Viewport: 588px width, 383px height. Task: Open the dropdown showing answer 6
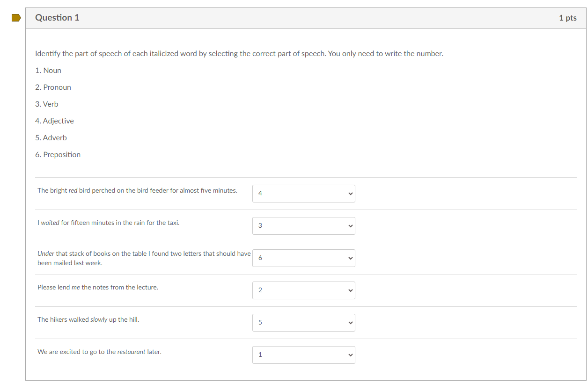tap(303, 258)
